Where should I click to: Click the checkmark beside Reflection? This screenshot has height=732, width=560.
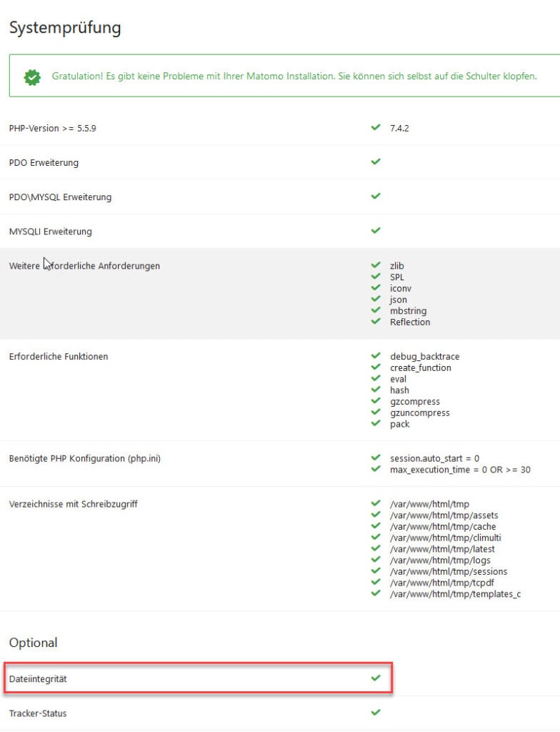[x=376, y=321]
